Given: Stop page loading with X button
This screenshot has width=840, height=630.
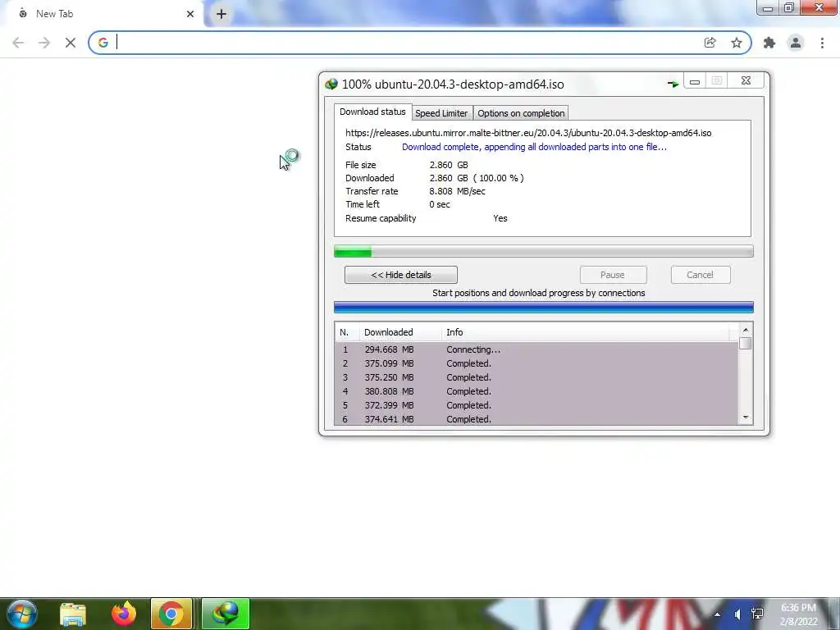Looking at the screenshot, I should coord(71,43).
